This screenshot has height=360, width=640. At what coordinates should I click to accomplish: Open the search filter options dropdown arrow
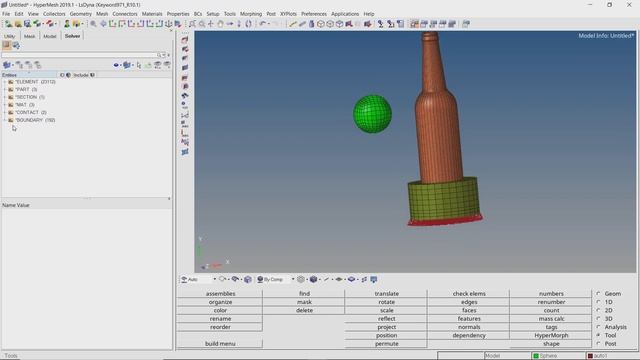pyautogui.click(x=164, y=55)
